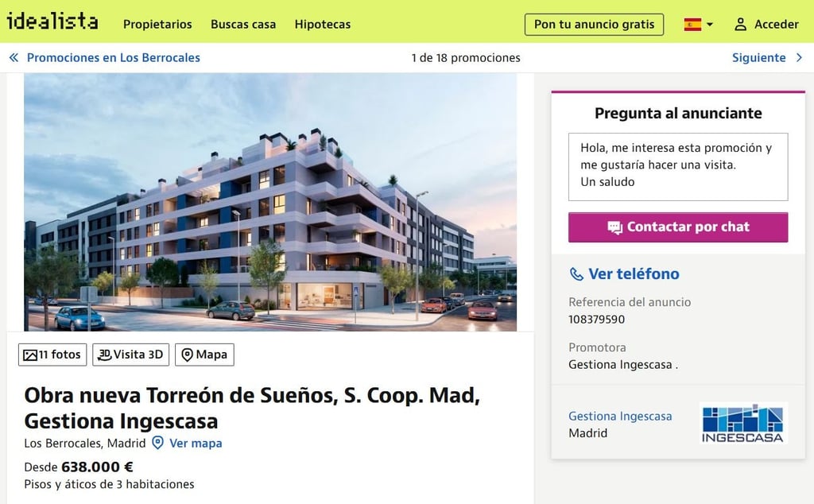Click the double chevron back icon

(14, 57)
